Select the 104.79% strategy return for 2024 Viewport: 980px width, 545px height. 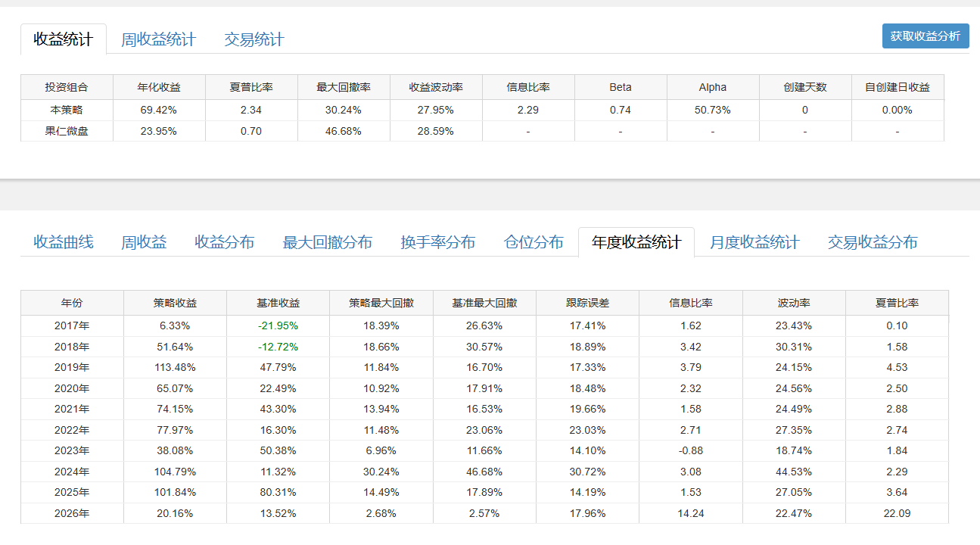point(175,472)
